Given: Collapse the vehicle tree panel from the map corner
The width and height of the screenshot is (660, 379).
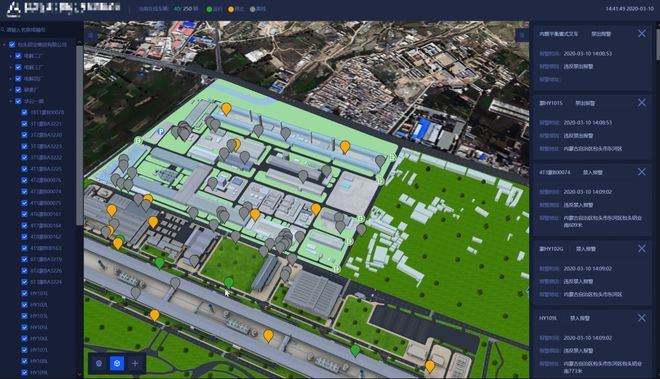Looking at the screenshot, I should 90,36.
